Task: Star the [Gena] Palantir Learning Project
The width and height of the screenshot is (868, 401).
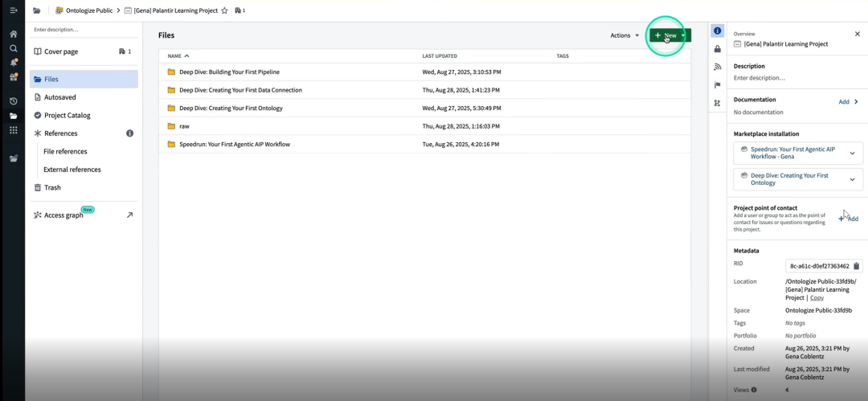Action: coord(224,10)
